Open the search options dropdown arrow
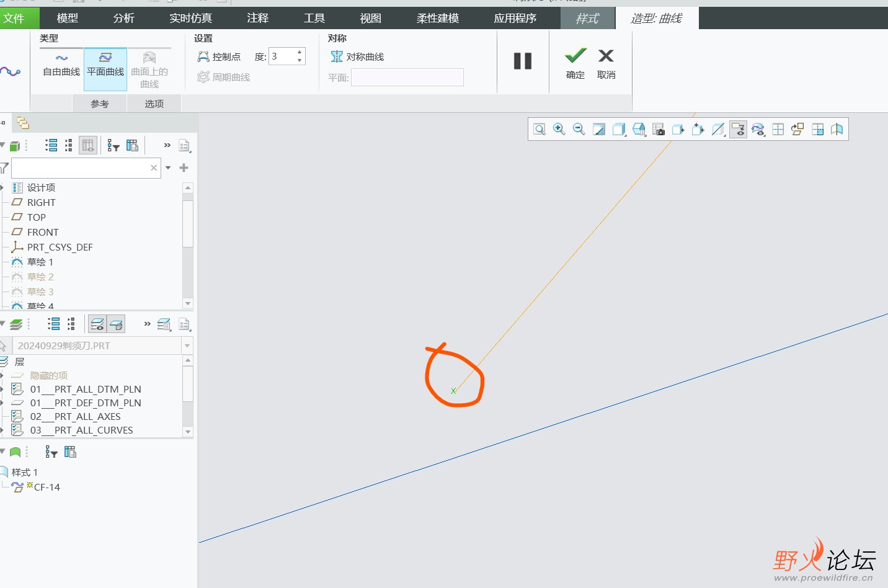Screen dimensions: 888x588 [x=168, y=167]
